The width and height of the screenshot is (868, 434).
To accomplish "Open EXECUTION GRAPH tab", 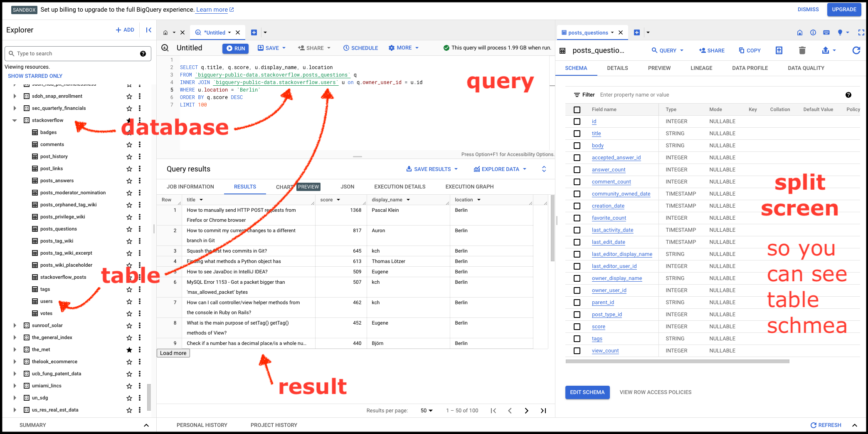I will pyautogui.click(x=470, y=187).
